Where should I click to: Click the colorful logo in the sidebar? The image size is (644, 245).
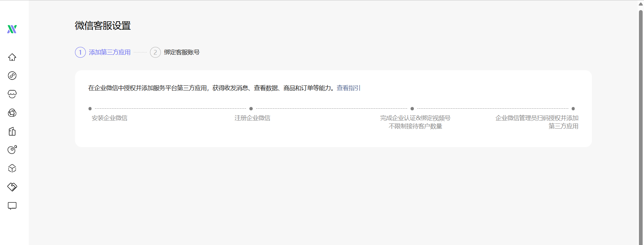point(12,29)
